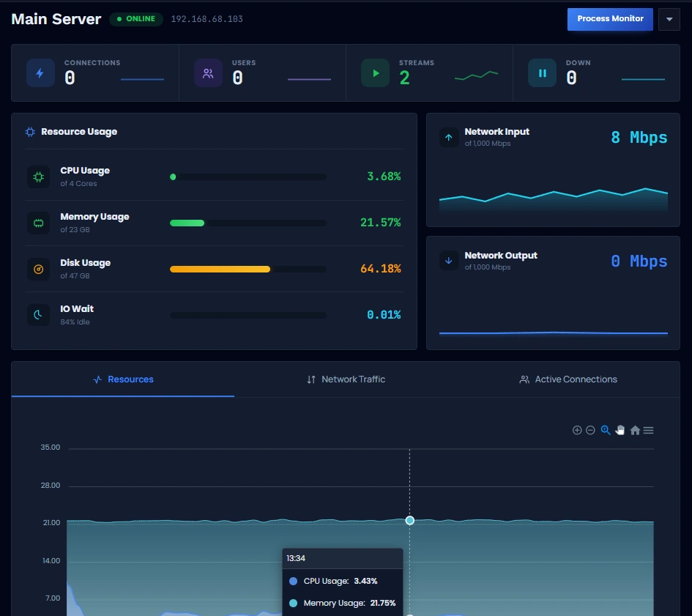Click the Users people icon
The image size is (692, 616).
[x=208, y=73]
